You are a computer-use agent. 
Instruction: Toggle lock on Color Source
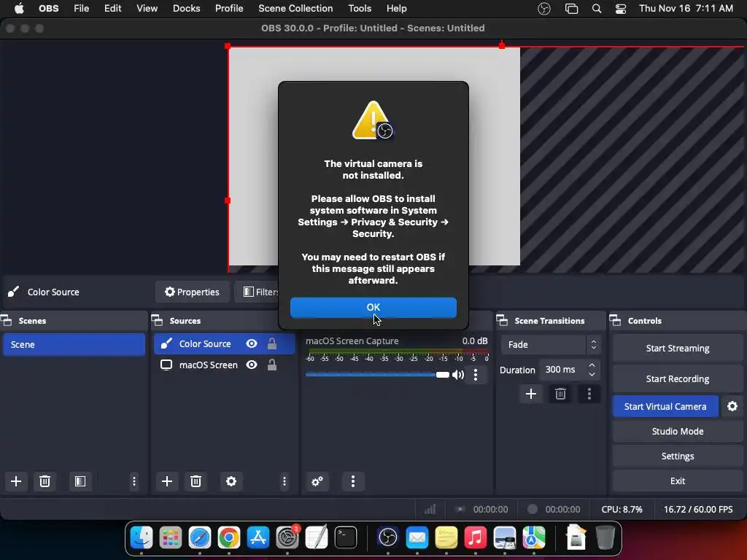pyautogui.click(x=272, y=344)
